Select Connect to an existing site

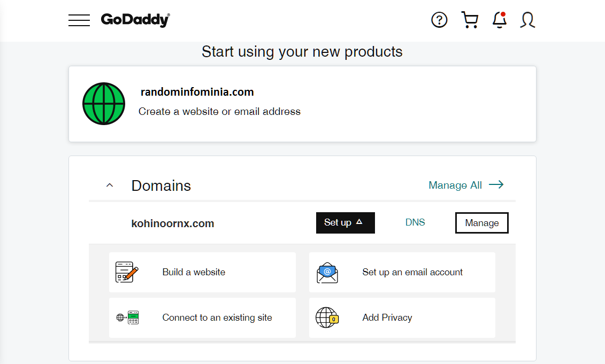pyautogui.click(x=202, y=317)
